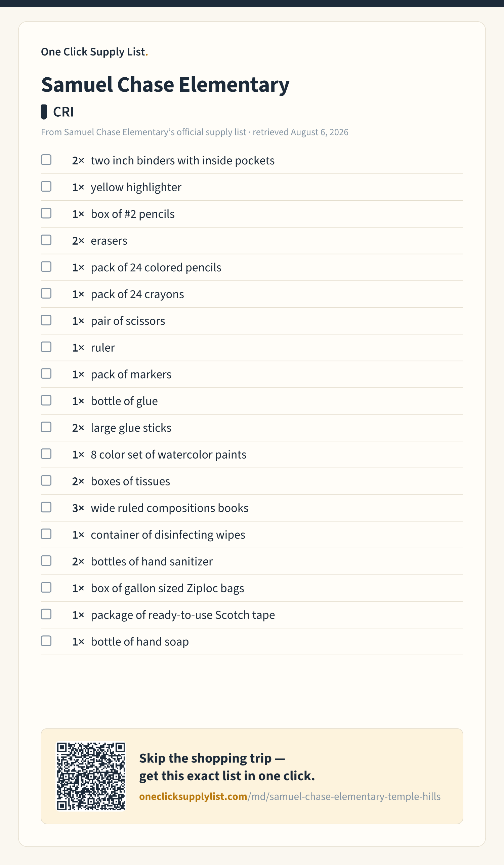The height and width of the screenshot is (865, 504).
Task: Tick the disinfecting wipes checkbox
Action: tap(46, 534)
